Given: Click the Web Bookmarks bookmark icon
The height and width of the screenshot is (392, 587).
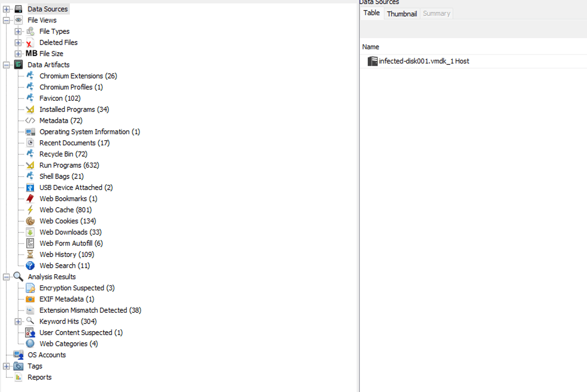Looking at the screenshot, I should [x=30, y=198].
